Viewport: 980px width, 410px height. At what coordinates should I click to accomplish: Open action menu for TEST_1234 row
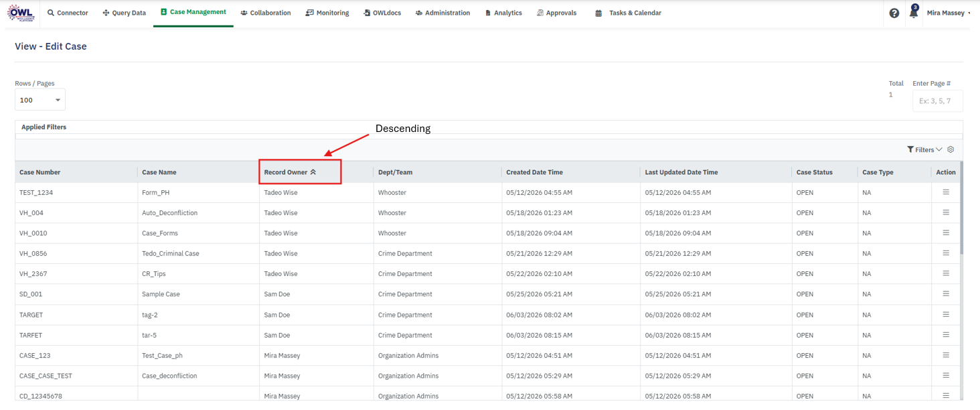[946, 192]
